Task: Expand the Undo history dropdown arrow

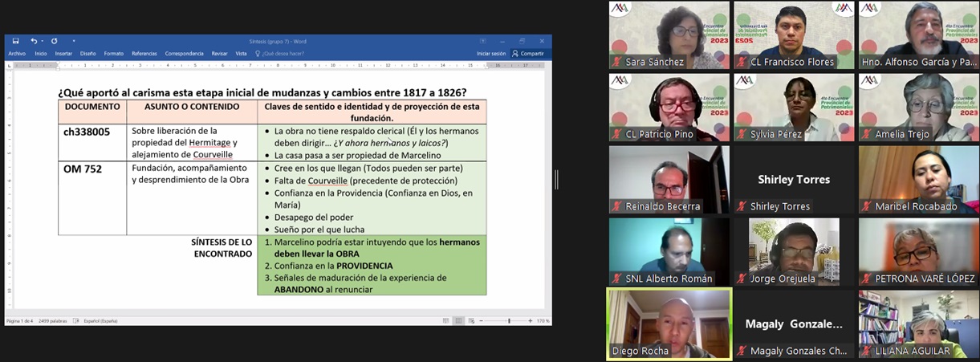Action: (42, 41)
